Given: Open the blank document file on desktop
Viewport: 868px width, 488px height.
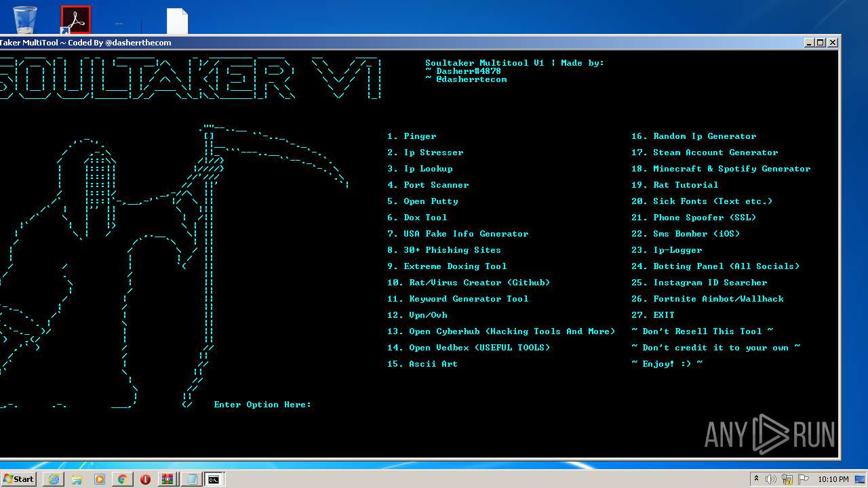Looking at the screenshot, I should coord(177,21).
